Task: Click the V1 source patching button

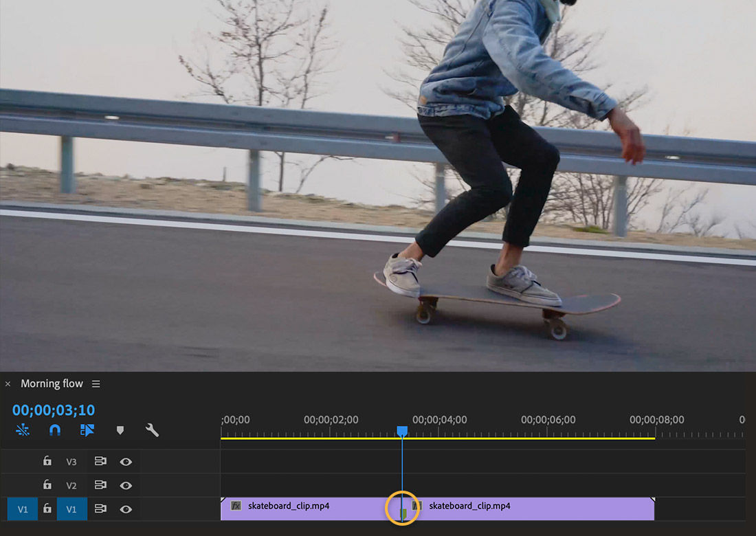Action: (x=21, y=509)
